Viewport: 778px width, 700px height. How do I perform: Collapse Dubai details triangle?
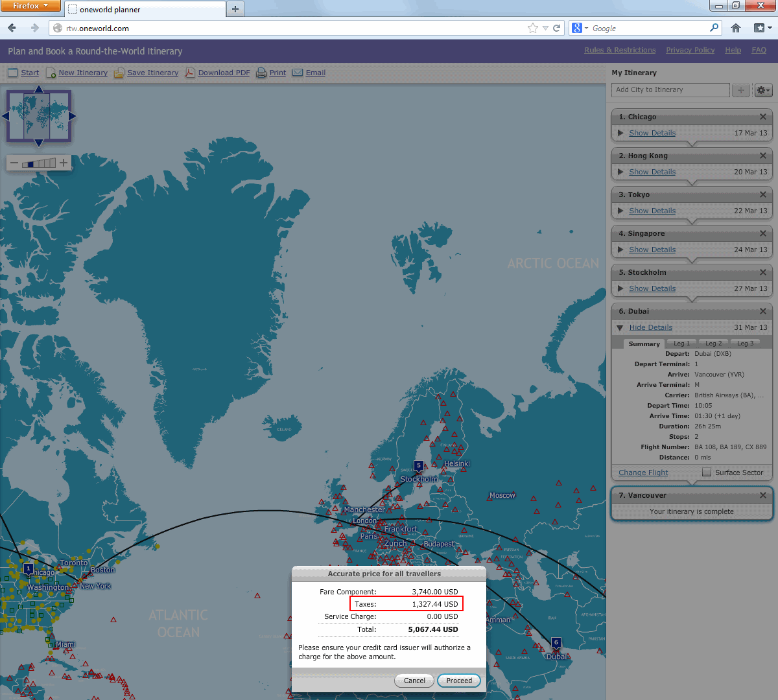620,328
